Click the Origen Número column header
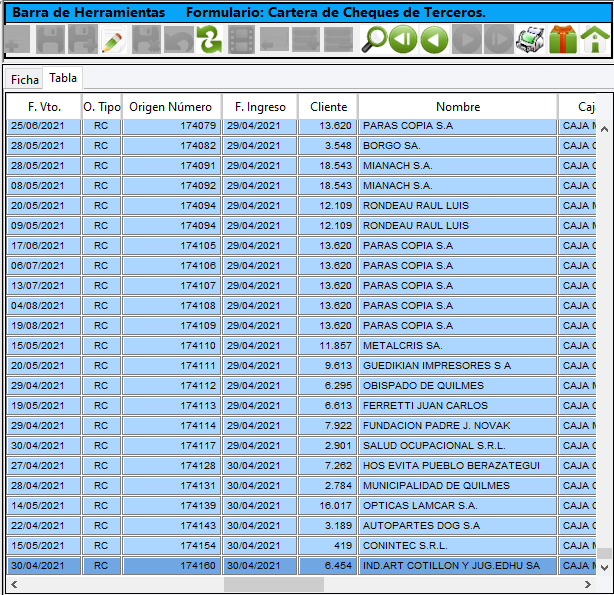The image size is (614, 595). pyautogui.click(x=172, y=107)
